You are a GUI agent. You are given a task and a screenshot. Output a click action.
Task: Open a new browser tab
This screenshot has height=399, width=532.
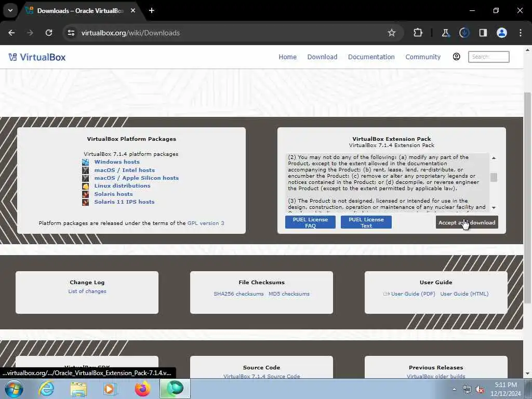coord(152,10)
